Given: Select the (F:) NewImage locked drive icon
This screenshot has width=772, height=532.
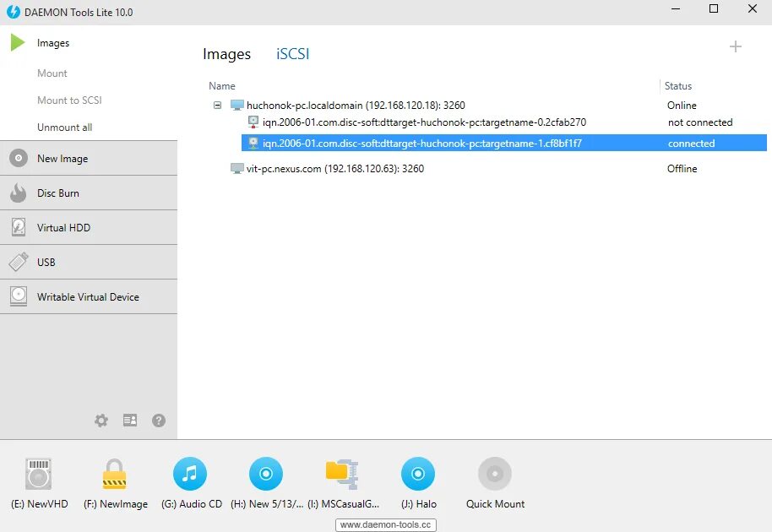Looking at the screenshot, I should [114, 474].
